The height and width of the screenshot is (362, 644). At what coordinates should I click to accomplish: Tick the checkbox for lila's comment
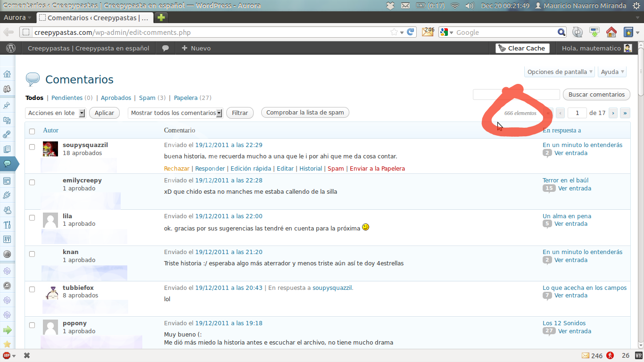tap(32, 218)
